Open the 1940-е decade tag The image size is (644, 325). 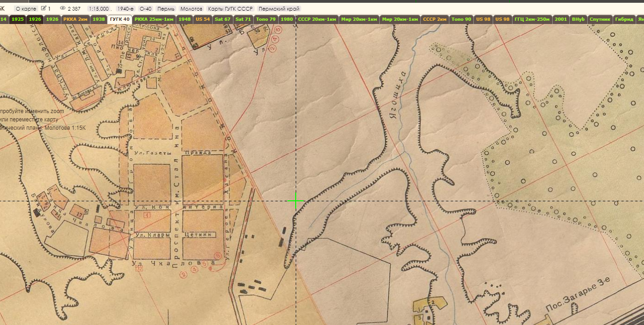click(125, 9)
